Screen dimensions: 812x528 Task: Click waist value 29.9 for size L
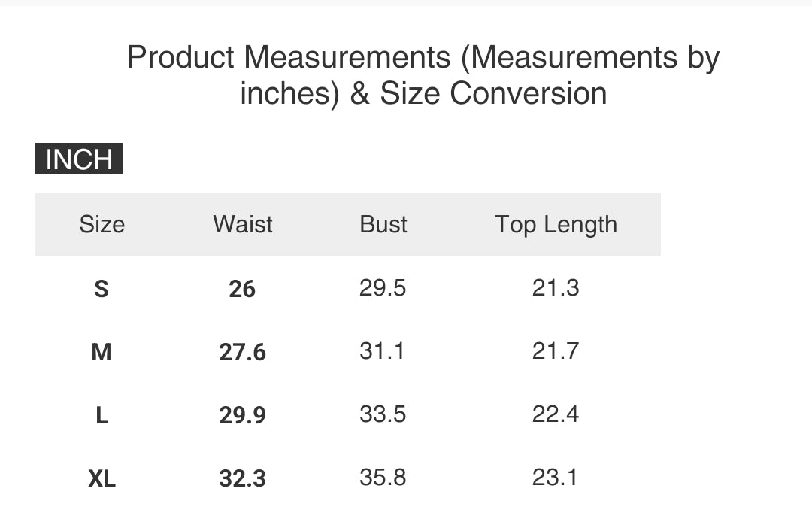pos(242,416)
